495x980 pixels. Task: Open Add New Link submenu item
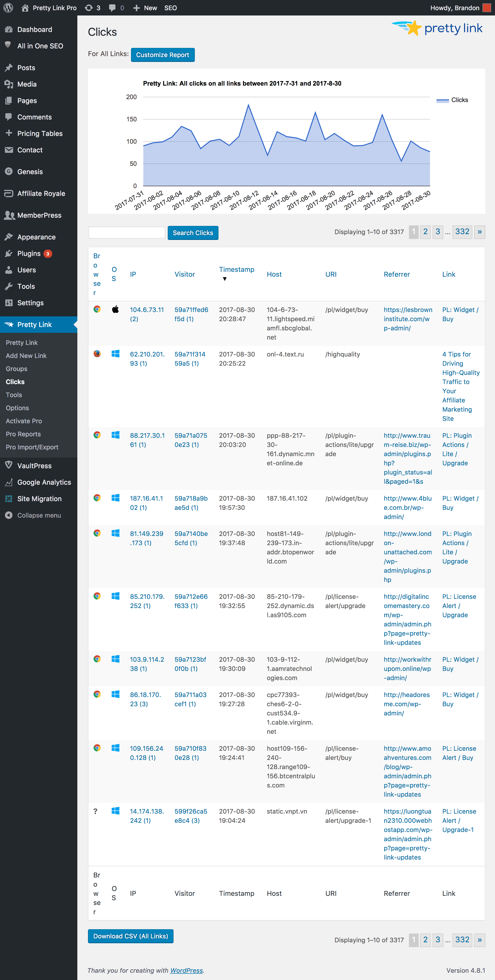[x=26, y=355]
